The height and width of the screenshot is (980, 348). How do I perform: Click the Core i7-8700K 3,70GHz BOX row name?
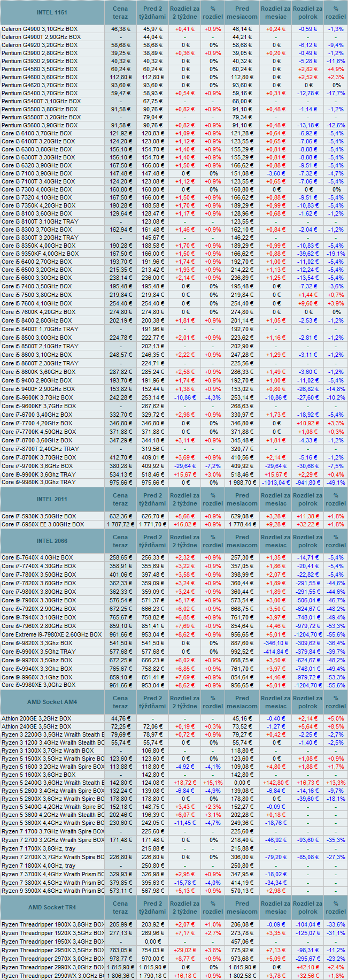(39, 457)
